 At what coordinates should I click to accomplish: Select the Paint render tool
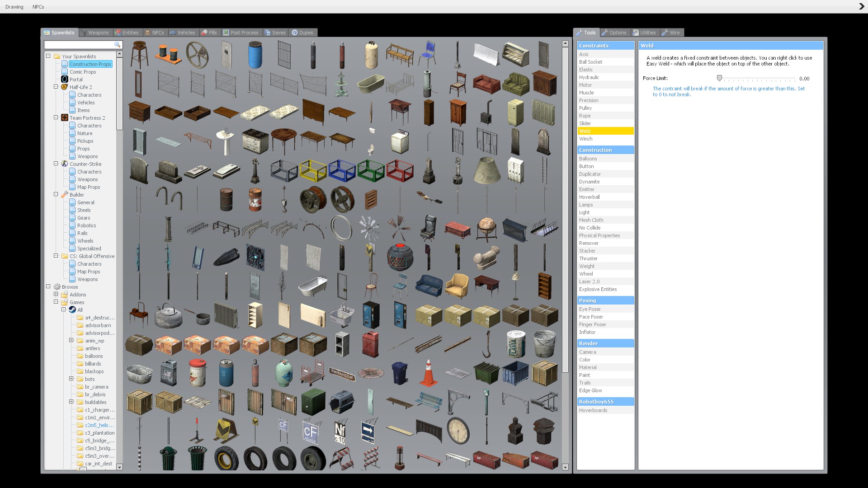coord(605,375)
